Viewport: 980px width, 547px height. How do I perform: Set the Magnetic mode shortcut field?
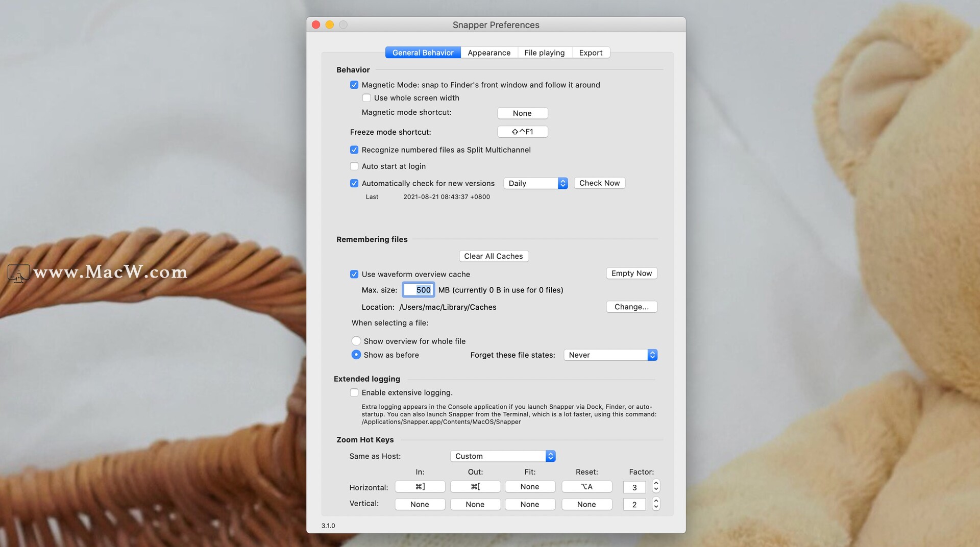(522, 113)
